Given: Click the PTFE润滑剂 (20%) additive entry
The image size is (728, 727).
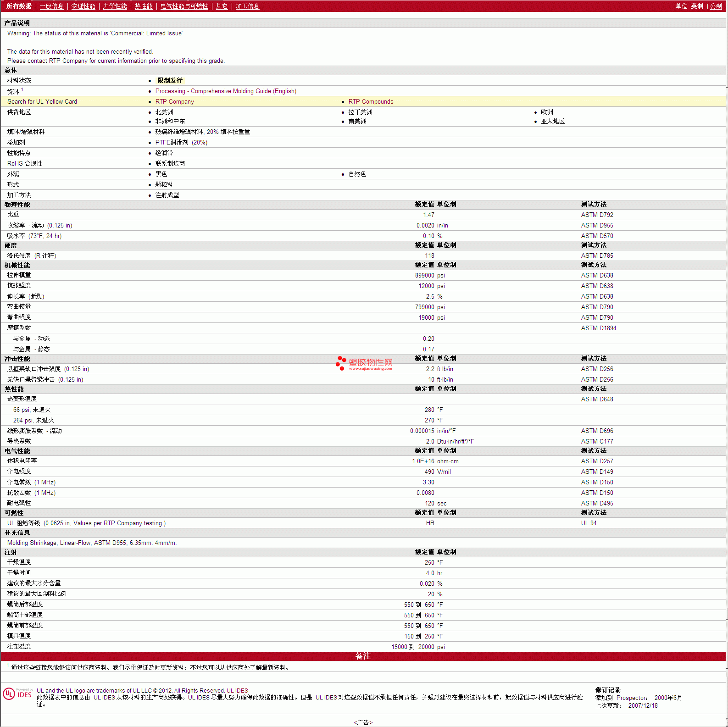Looking at the screenshot, I should pos(181,142).
